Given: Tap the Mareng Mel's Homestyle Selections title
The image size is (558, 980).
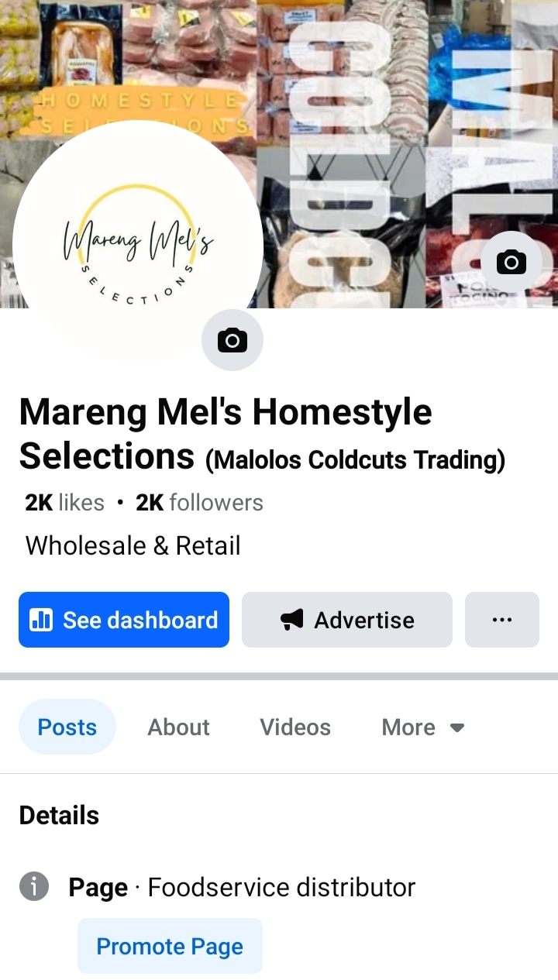Looking at the screenshot, I should pos(226,434).
